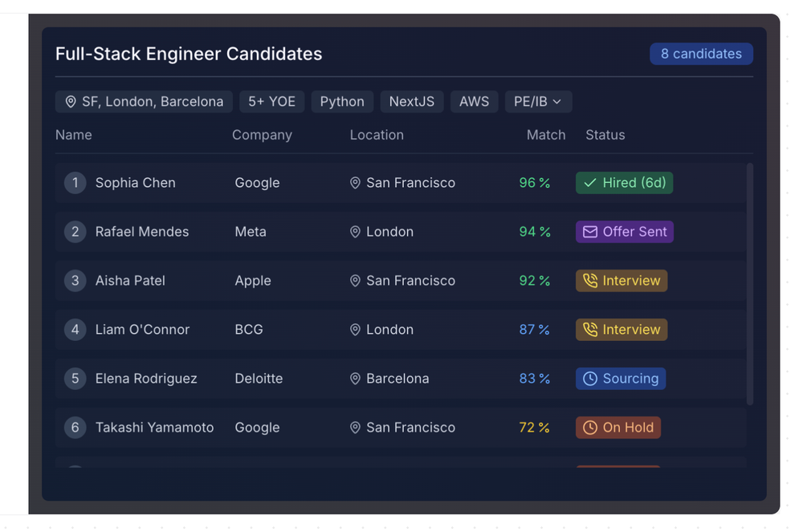Screen dimensions: 803x532
Task: Toggle the NextJS skill filter
Action: click(x=412, y=101)
